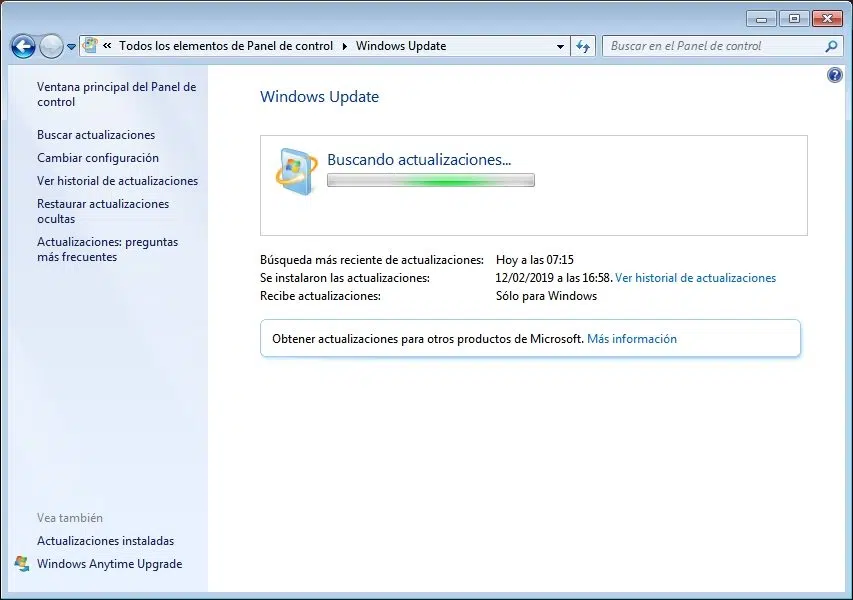This screenshot has width=853, height=600.
Task: Open the address bar history dropdown
Action: click(560, 46)
